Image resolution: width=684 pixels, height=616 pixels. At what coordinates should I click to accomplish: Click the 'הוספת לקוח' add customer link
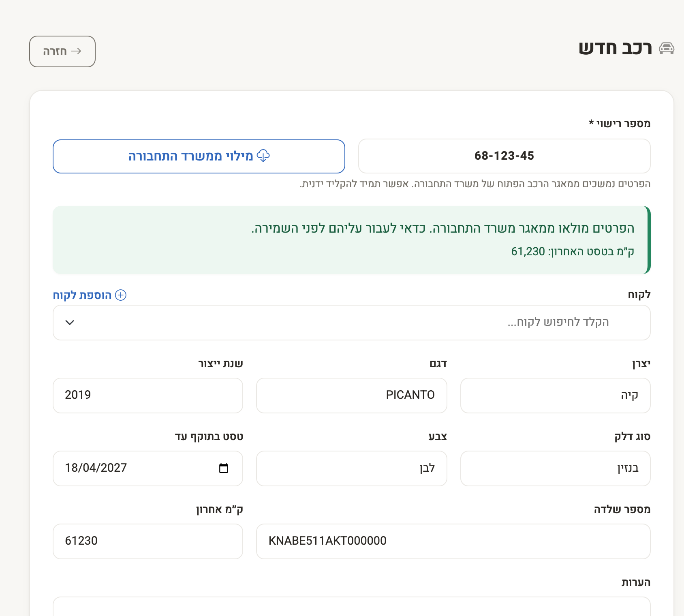click(x=90, y=295)
